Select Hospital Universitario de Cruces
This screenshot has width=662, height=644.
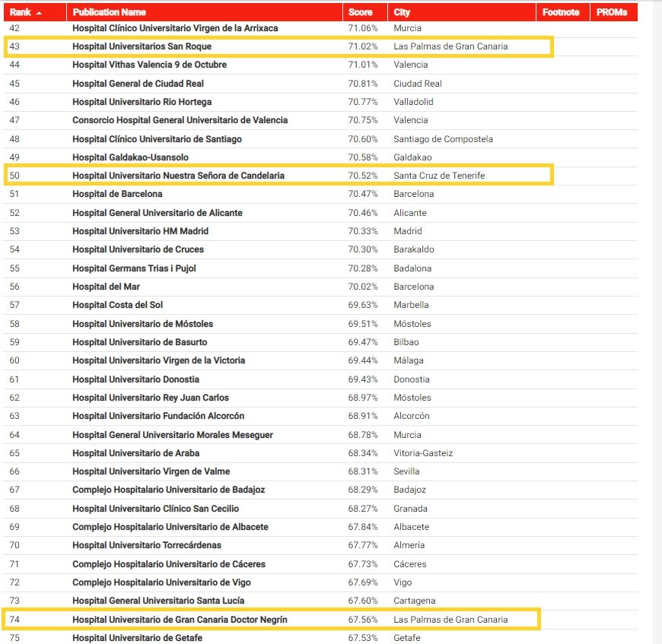(x=138, y=249)
